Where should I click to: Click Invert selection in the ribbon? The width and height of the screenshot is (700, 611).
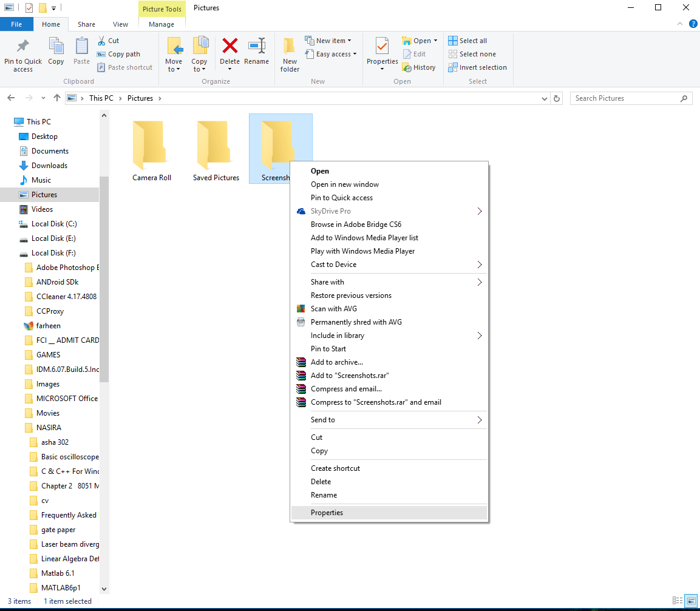pyautogui.click(x=477, y=67)
